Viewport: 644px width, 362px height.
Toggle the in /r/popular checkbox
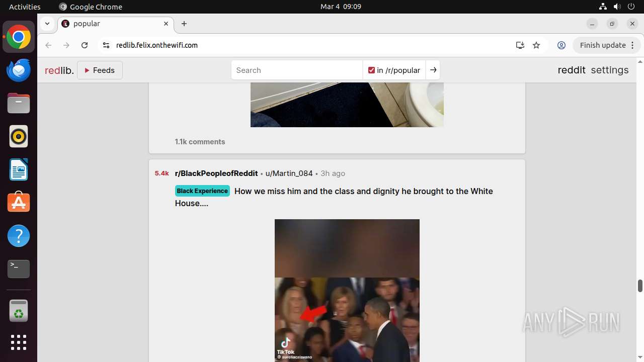371,70
